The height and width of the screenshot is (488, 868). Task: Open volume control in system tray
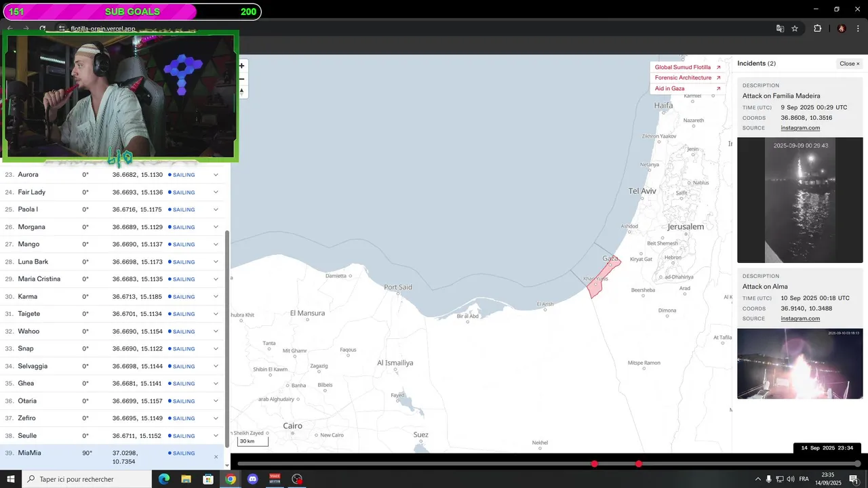point(790,479)
